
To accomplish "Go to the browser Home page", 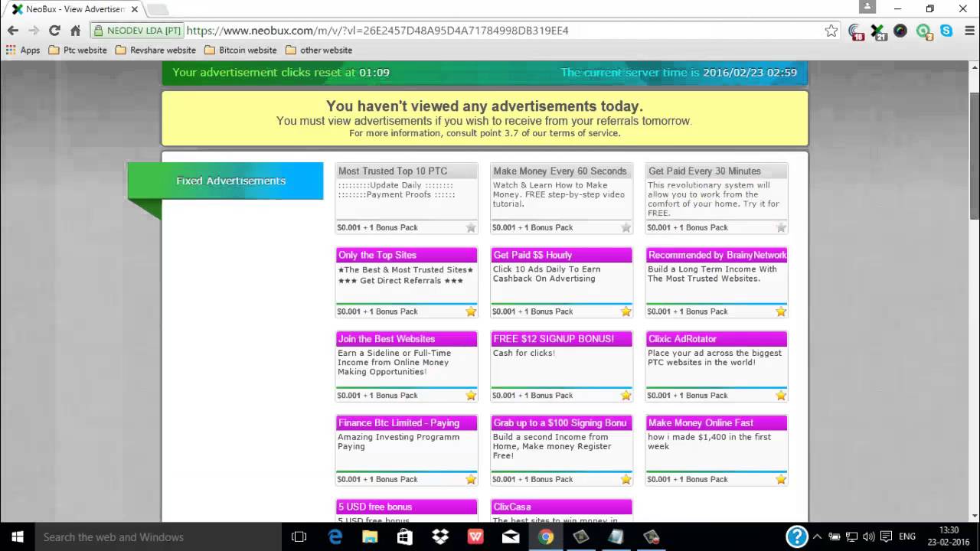I will (x=75, y=31).
